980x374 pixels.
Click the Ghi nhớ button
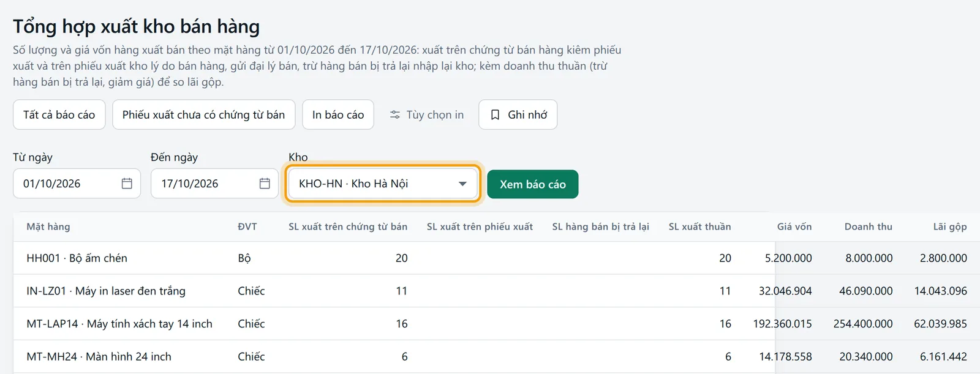pyautogui.click(x=518, y=114)
